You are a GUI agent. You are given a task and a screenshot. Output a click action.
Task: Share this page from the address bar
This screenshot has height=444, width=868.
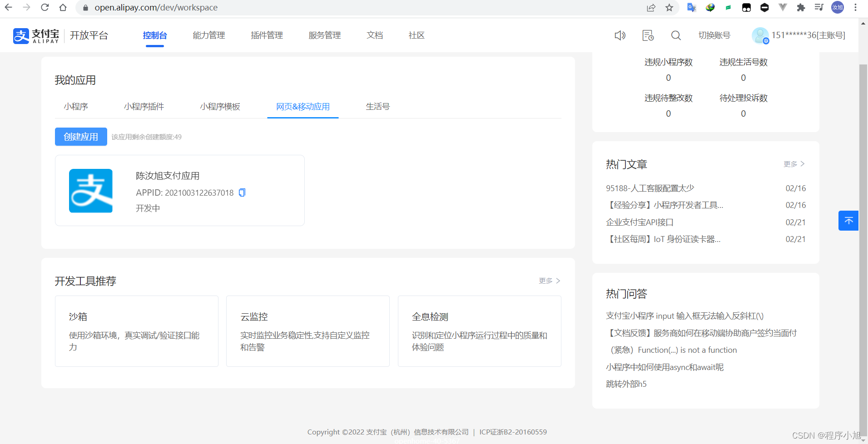[651, 7]
